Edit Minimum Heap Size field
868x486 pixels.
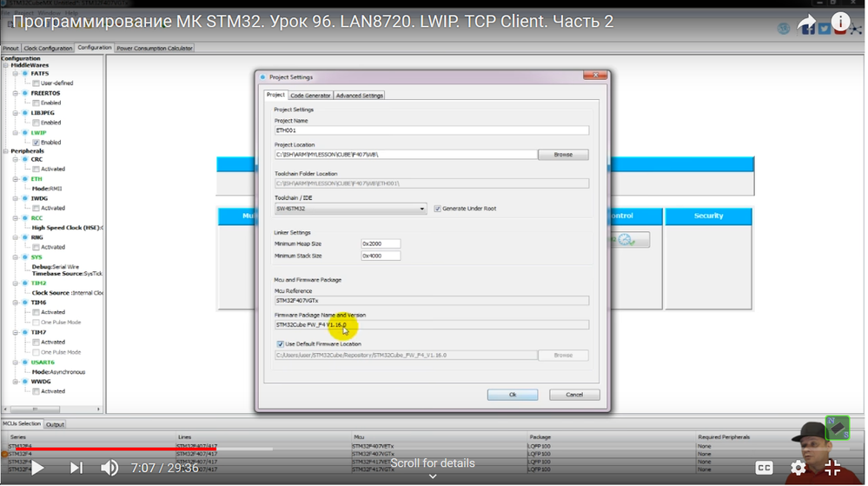(x=381, y=243)
